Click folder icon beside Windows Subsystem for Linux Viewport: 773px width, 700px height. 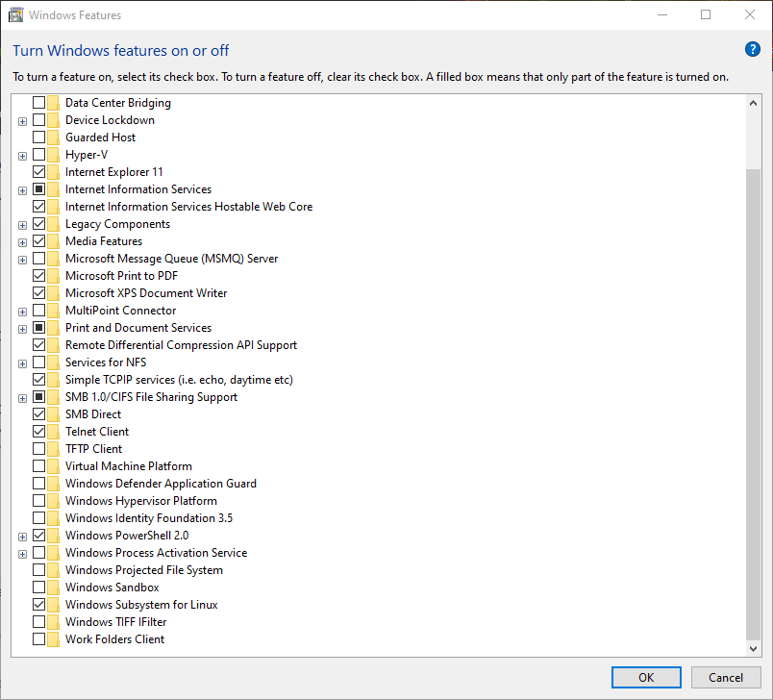[53, 605]
